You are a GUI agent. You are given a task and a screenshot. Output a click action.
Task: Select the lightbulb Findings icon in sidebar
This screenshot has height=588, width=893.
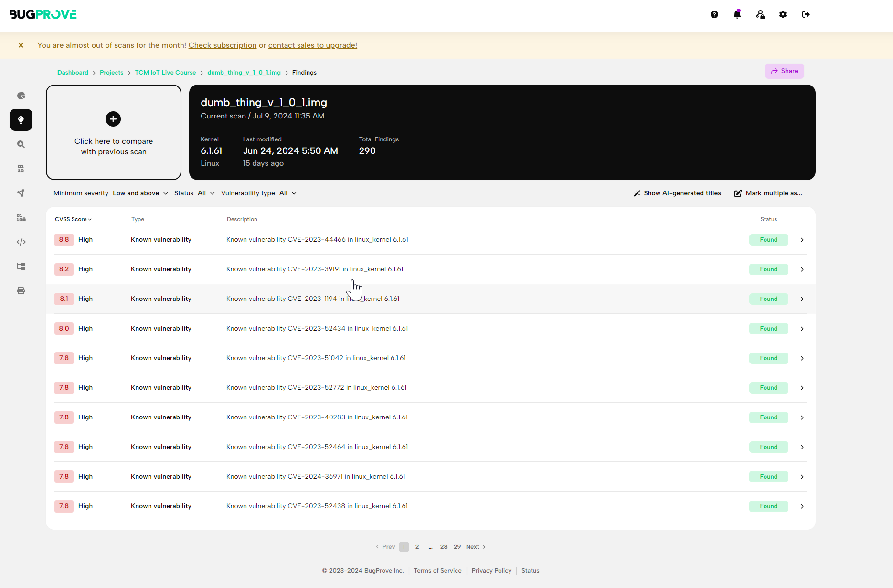coord(21,120)
